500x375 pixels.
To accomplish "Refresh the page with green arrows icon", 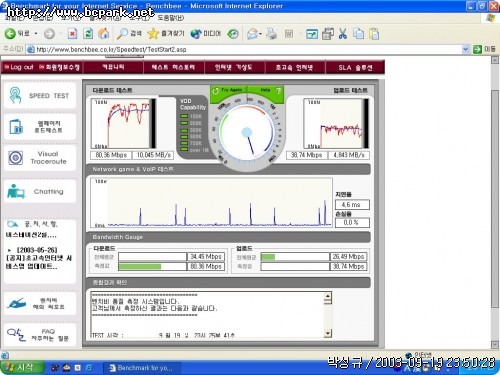I will (88, 33).
